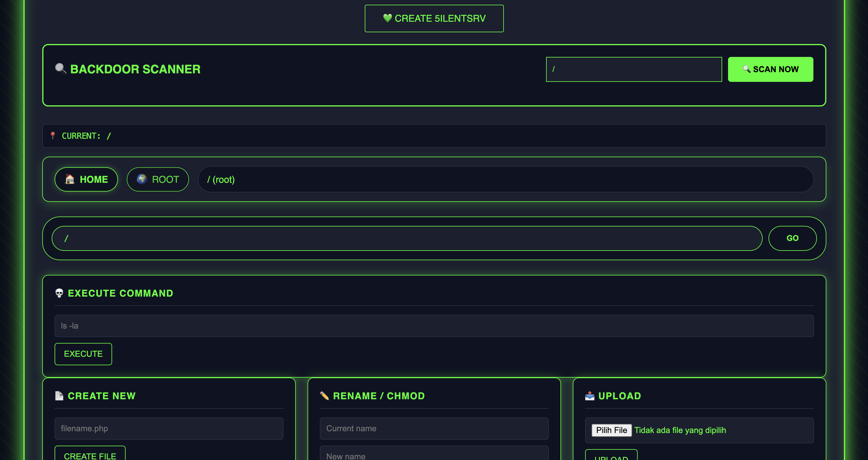Click the CREATE FILE button
This screenshot has width=868, height=460.
(90, 455)
